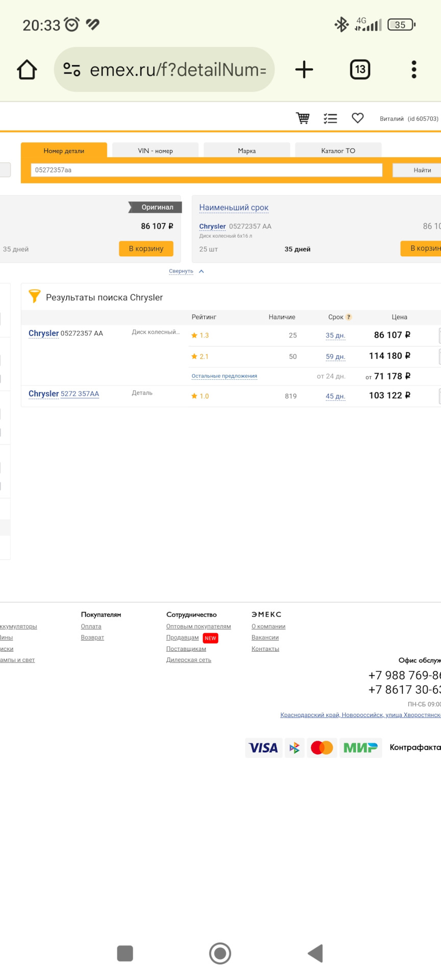Click the 2.1 star rating
This screenshot has width=441, height=980.
(200, 357)
